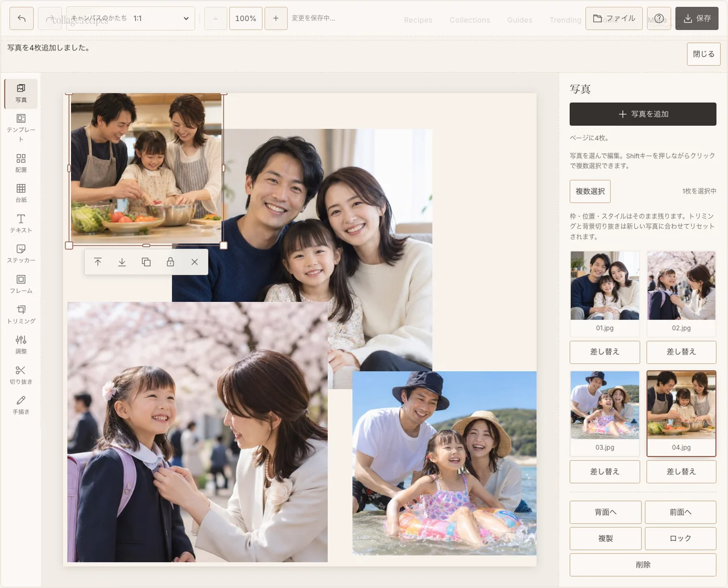
Task: Click the 保存 save button
Action: coord(697,18)
